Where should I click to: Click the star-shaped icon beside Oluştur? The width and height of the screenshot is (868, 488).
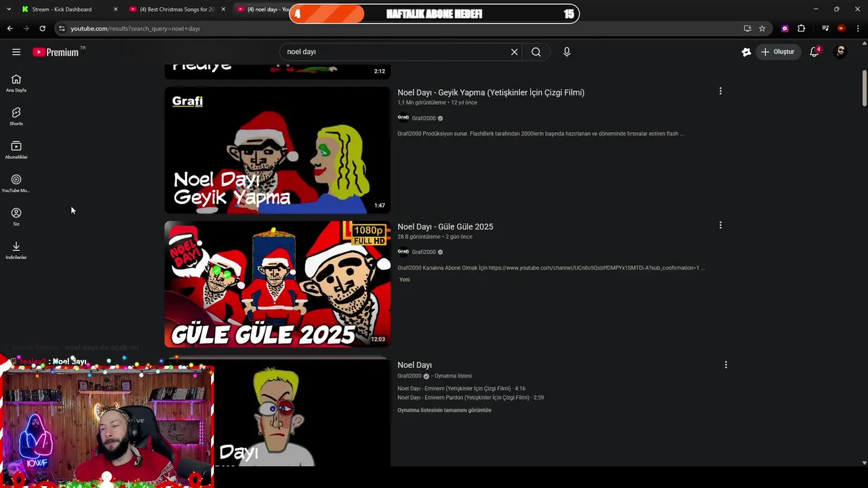point(746,52)
